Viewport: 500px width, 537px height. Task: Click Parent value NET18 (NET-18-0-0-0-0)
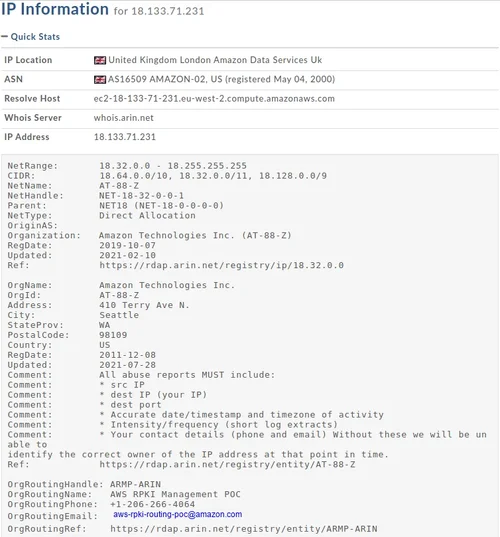[x=161, y=205]
